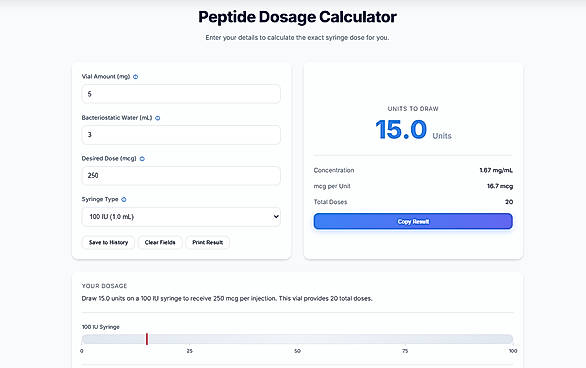Show the Syringe Type info icon
Viewport: 586px width, 368px height.
coord(124,200)
